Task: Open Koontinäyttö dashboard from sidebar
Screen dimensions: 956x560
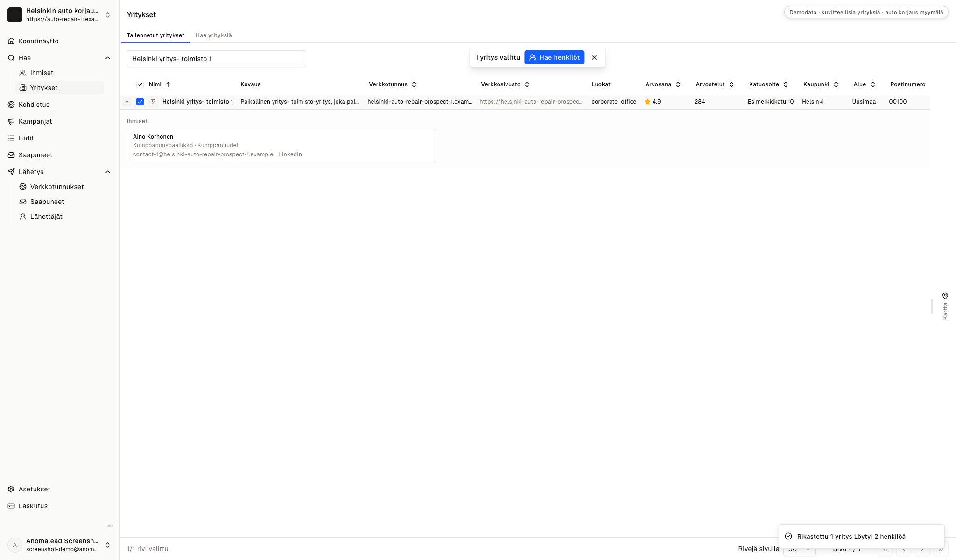Action: pyautogui.click(x=38, y=41)
